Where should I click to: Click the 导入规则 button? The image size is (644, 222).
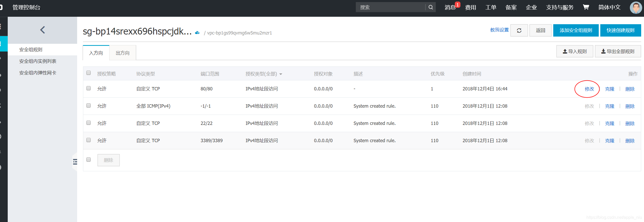coord(575,51)
